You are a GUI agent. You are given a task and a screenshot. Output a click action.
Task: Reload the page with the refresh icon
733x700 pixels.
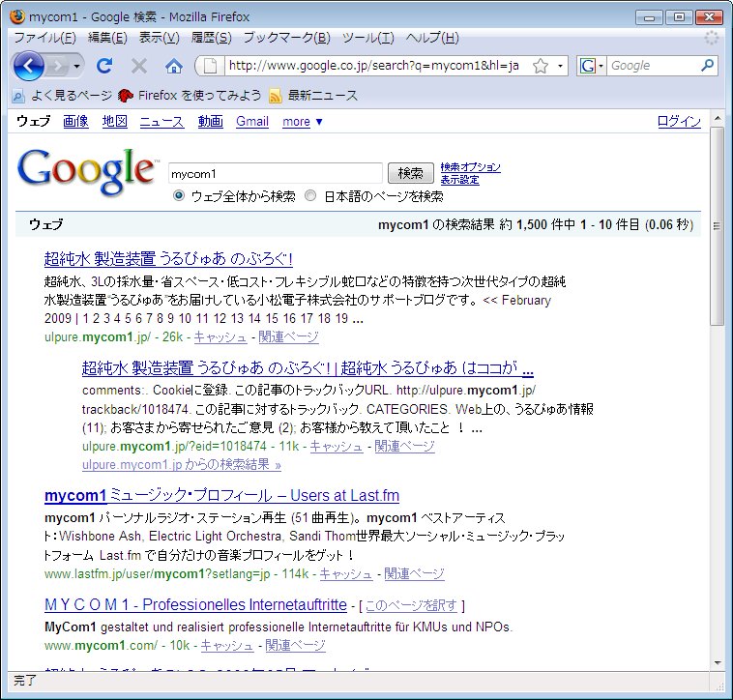coord(104,66)
